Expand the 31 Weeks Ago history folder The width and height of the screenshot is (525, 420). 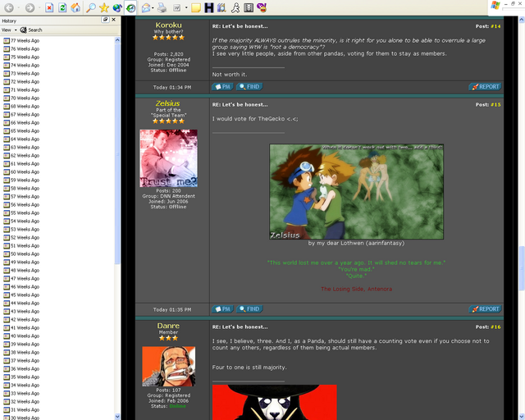(x=22, y=410)
